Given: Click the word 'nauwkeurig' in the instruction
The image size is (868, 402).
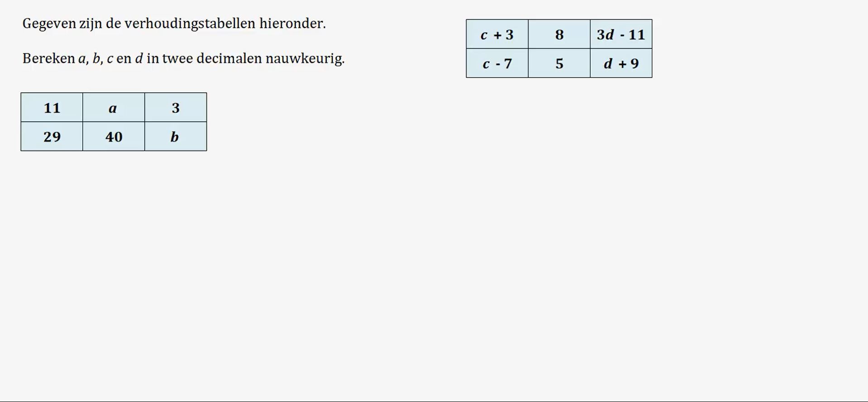Looking at the screenshot, I should pos(305,59).
